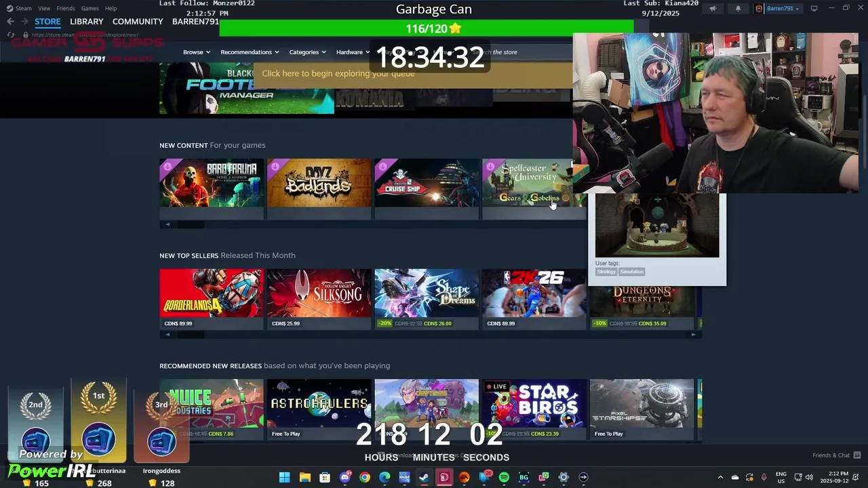Viewport: 868px width, 488px height.
Task: Open the View menu
Action: 44,8
